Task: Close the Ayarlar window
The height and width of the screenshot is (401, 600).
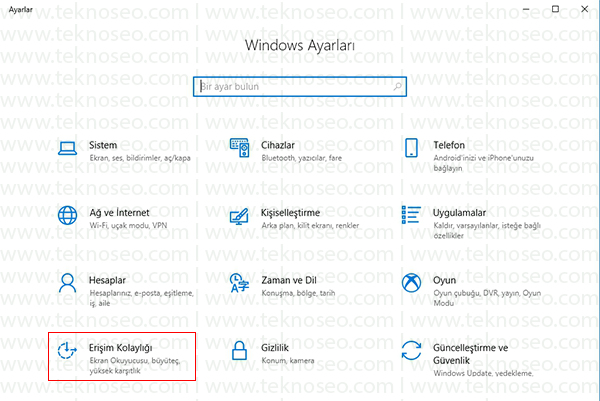Action: [584, 9]
